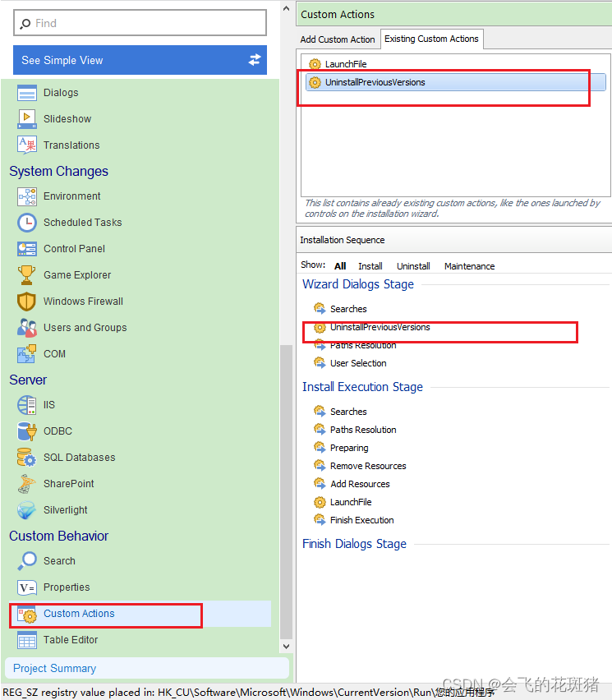The image size is (612, 700).
Task: Click the Search magnifier icon under Custom Behavior
Action: pyautogui.click(x=27, y=561)
